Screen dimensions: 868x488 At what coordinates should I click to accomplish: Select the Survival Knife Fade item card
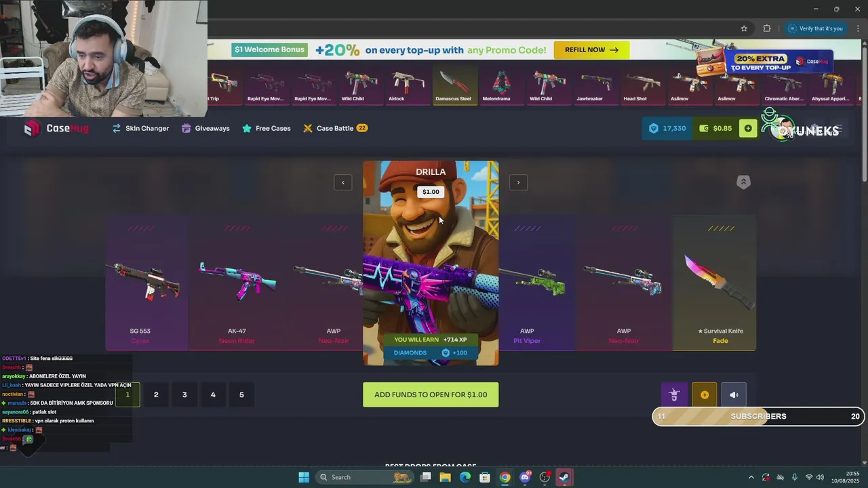click(714, 283)
